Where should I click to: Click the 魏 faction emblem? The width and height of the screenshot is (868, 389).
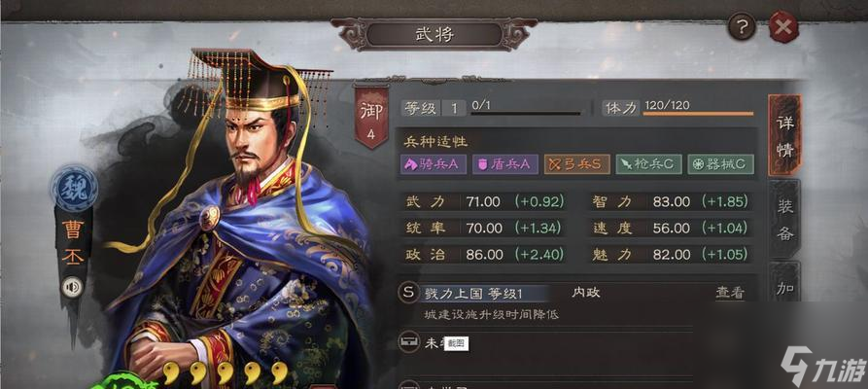tap(74, 189)
